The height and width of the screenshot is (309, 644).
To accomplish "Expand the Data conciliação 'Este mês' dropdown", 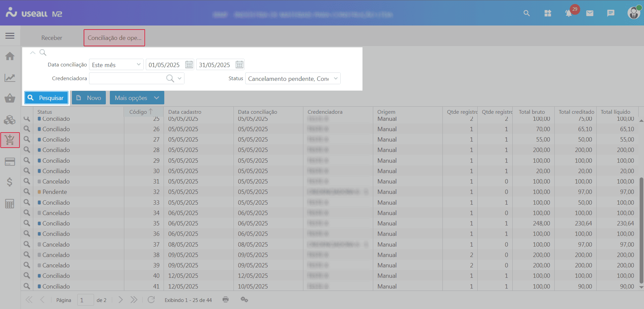I will [138, 64].
